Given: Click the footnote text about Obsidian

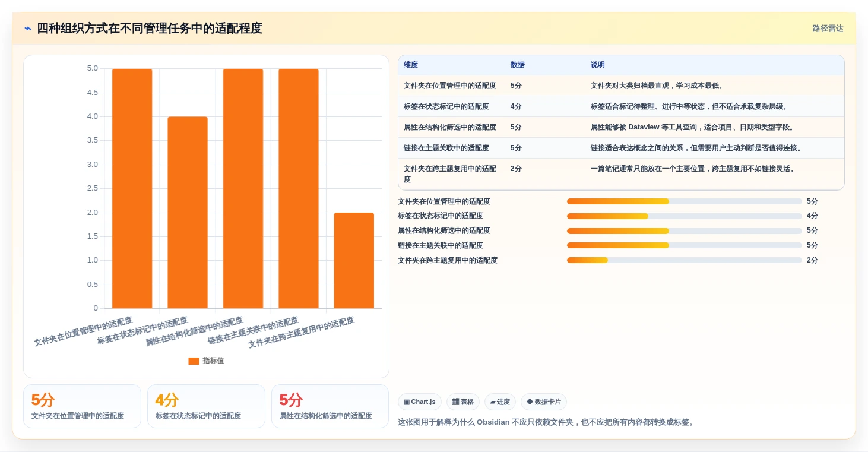Looking at the screenshot, I should tap(546, 422).
